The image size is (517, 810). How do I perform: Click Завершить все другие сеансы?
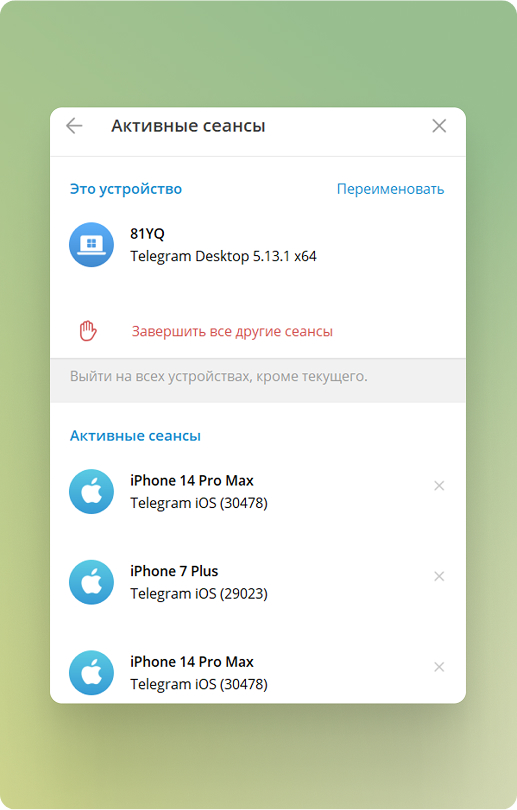point(232,331)
